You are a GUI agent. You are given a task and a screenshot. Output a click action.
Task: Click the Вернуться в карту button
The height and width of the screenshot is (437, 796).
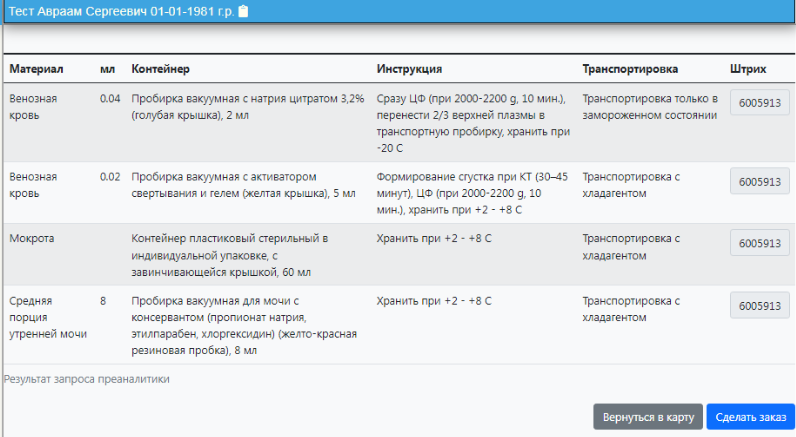(x=647, y=417)
